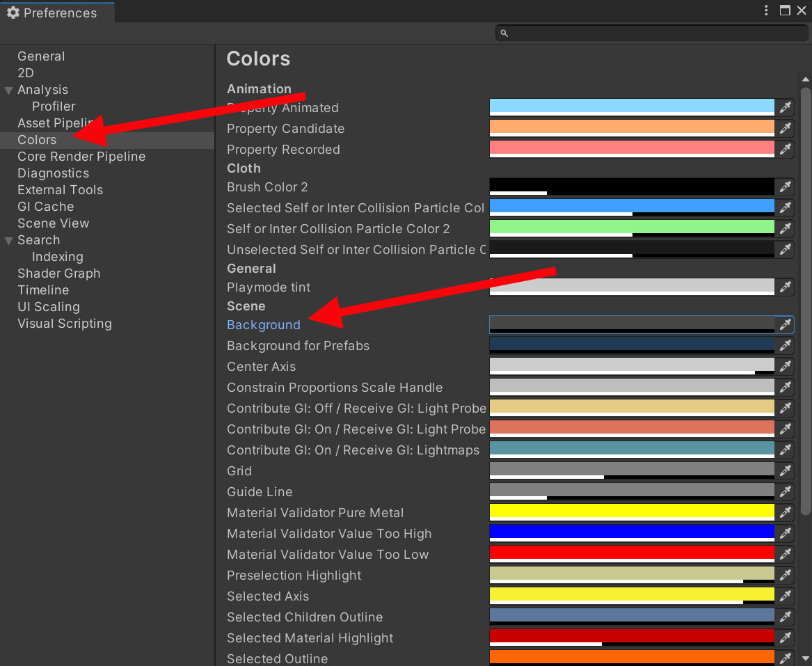Click the eyedropper in the Grid row
The width and height of the screenshot is (812, 666).
[785, 470]
